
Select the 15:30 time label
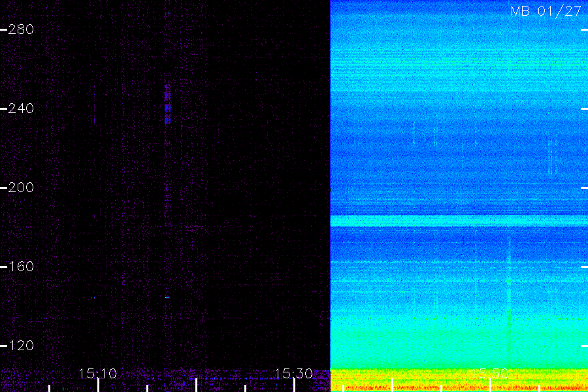[x=293, y=374]
